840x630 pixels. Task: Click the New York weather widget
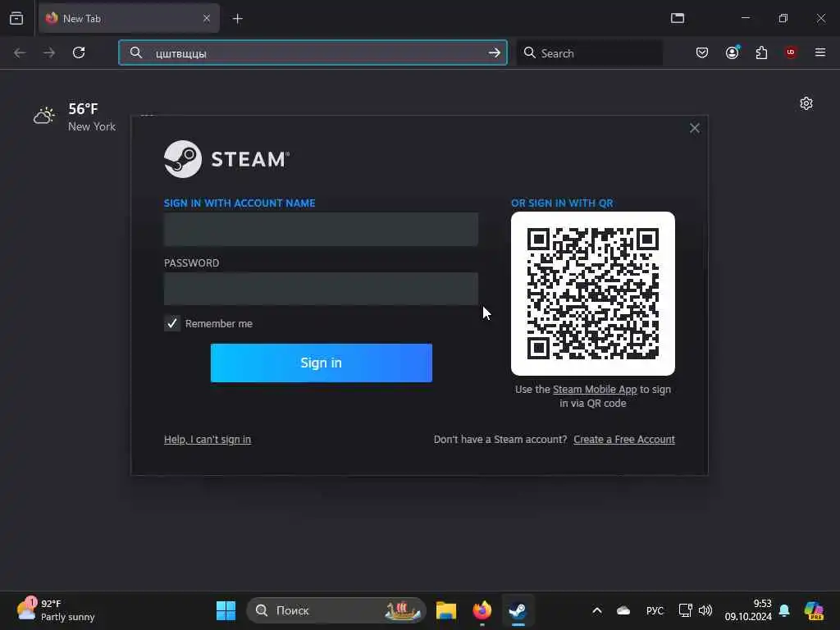coord(75,116)
